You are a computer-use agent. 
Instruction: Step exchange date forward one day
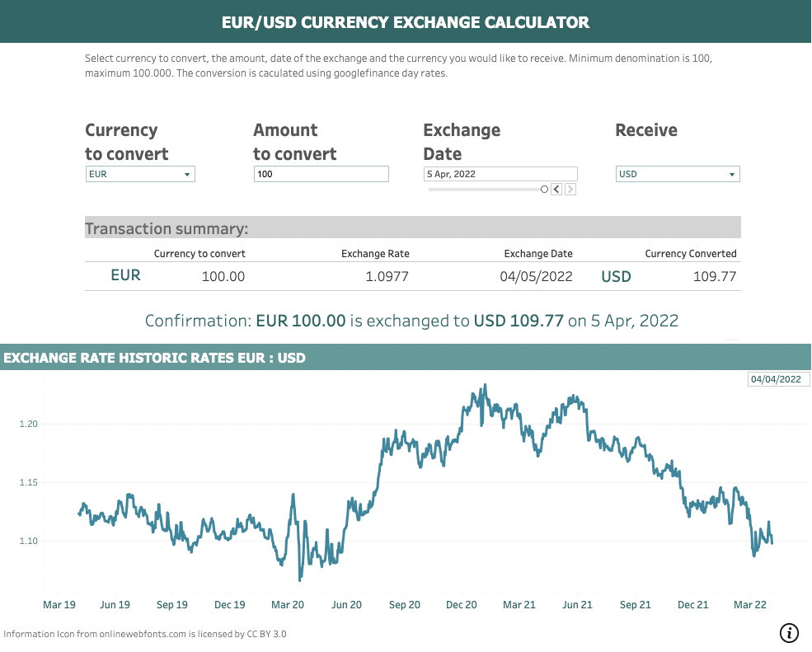tap(570, 190)
